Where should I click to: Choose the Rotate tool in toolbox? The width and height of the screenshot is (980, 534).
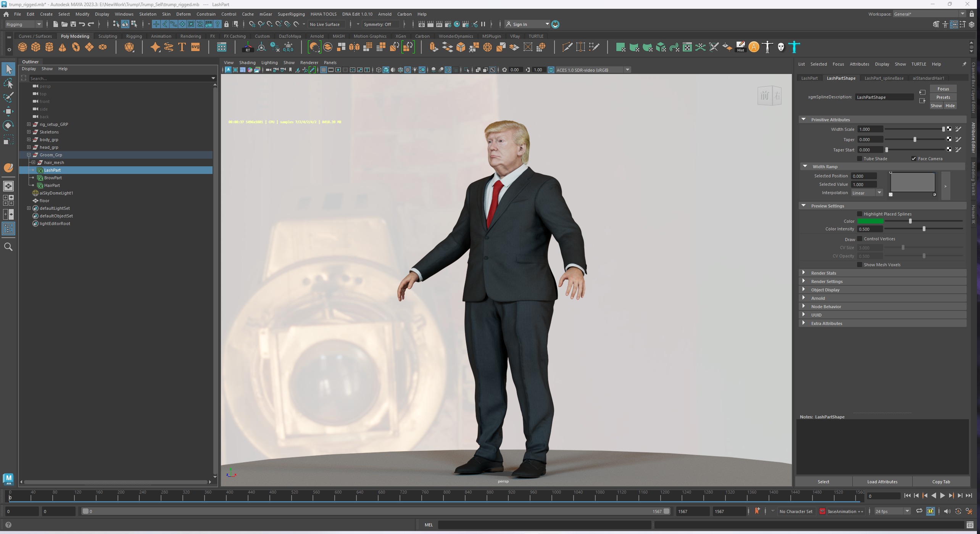8,125
